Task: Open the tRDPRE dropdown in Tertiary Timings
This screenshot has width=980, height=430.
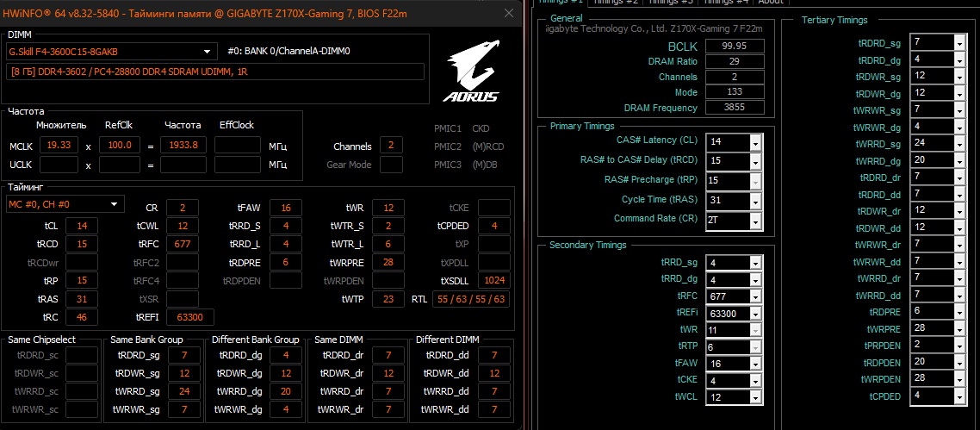Action: click(x=959, y=311)
